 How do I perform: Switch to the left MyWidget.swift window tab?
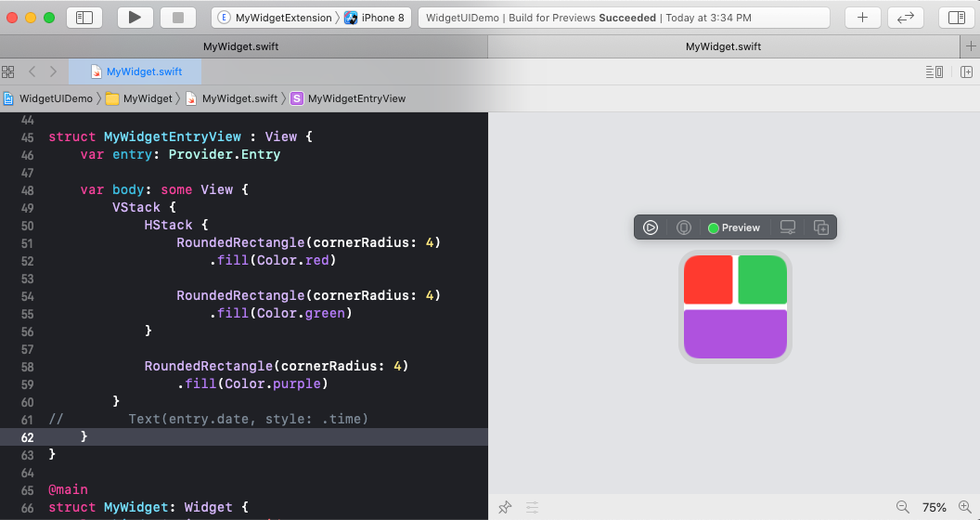click(x=241, y=46)
